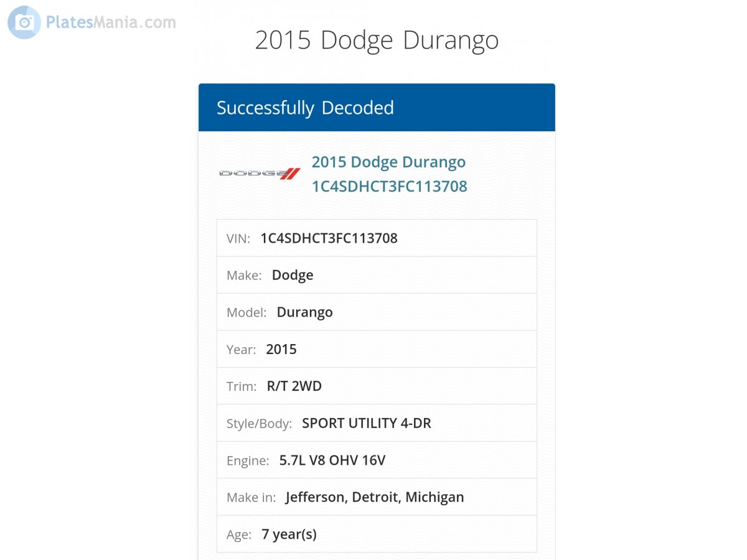Click the Dodge logo image

pyautogui.click(x=260, y=174)
